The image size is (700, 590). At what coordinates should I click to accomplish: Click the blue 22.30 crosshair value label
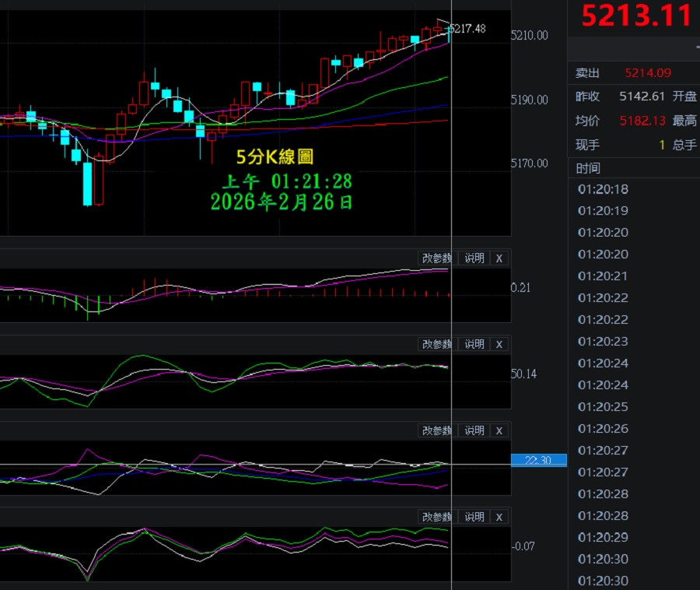coord(538,461)
